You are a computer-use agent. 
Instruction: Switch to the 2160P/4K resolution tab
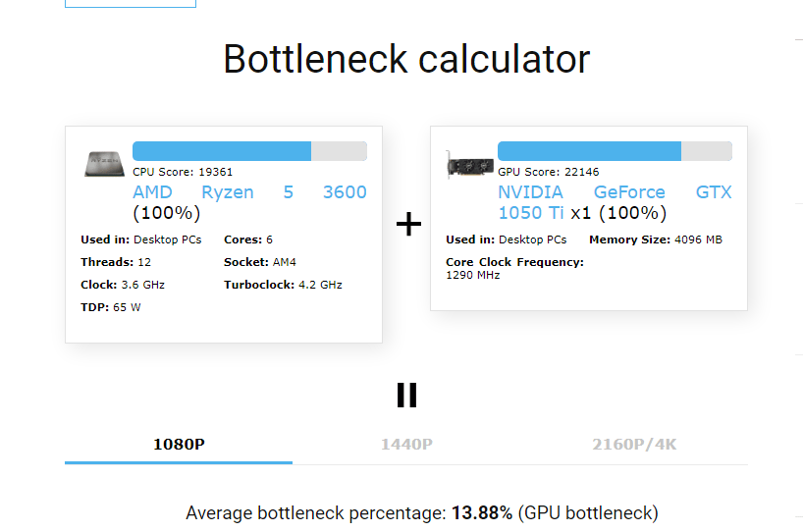click(x=634, y=444)
